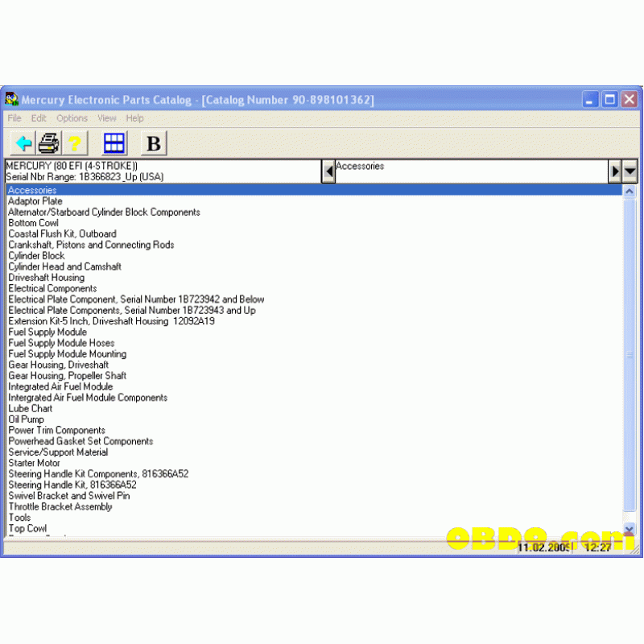644x644 pixels.
Task: Click the cyan back arrow toolbar button
Action: (23, 143)
